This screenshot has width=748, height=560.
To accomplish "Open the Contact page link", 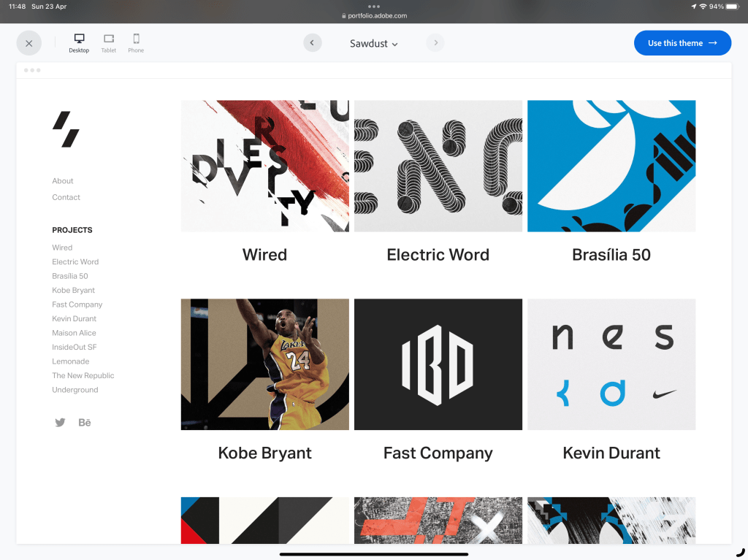I will point(66,197).
